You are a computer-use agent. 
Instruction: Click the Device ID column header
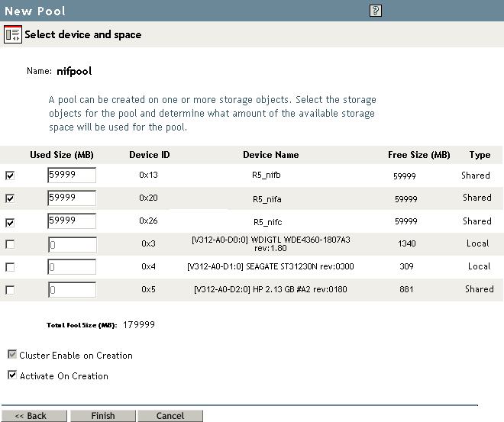[150, 155]
